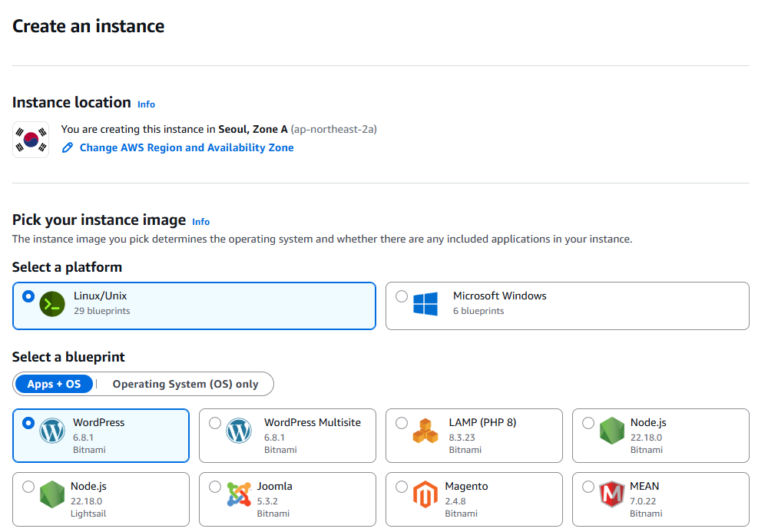Click the WordPress Multisite logo icon

[x=238, y=430]
